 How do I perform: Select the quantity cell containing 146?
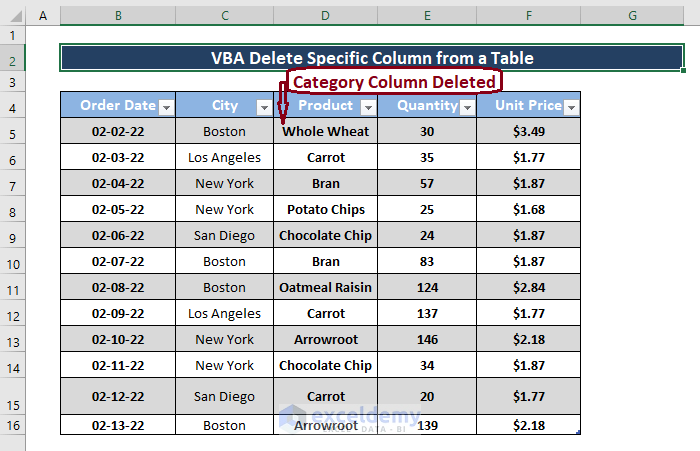point(427,339)
